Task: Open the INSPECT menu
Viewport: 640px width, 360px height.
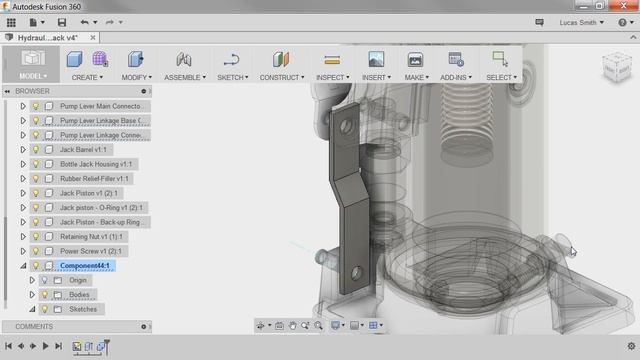Action: (x=333, y=77)
